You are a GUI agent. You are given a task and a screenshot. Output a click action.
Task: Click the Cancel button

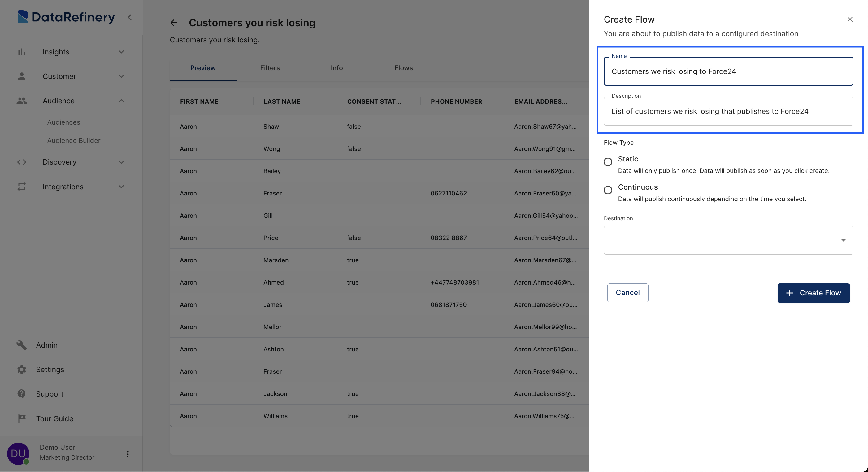tap(627, 293)
